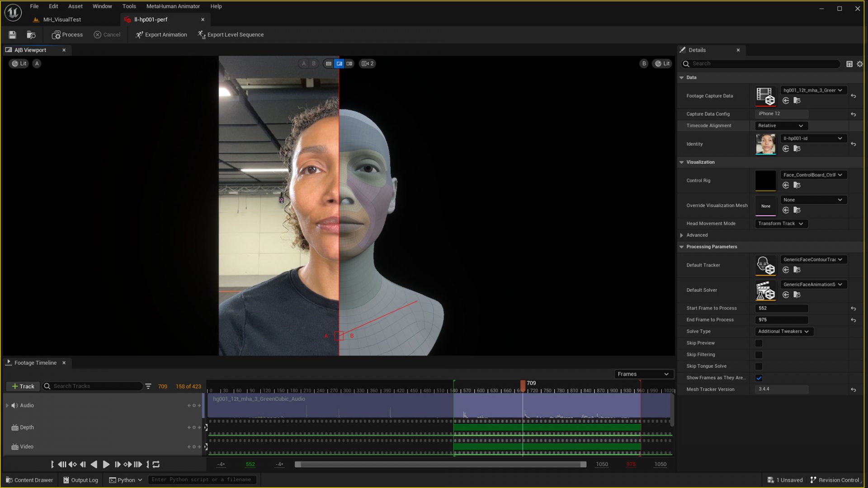Open the Details panel settings gear
Screen dimensions: 868x488
tap(859, 64)
